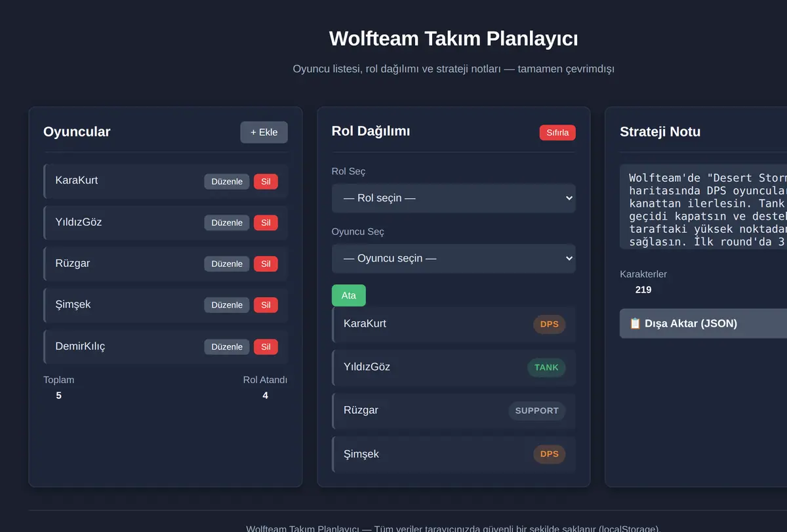Click the Toplam count value 5
This screenshot has width=787, height=532.
click(59, 396)
